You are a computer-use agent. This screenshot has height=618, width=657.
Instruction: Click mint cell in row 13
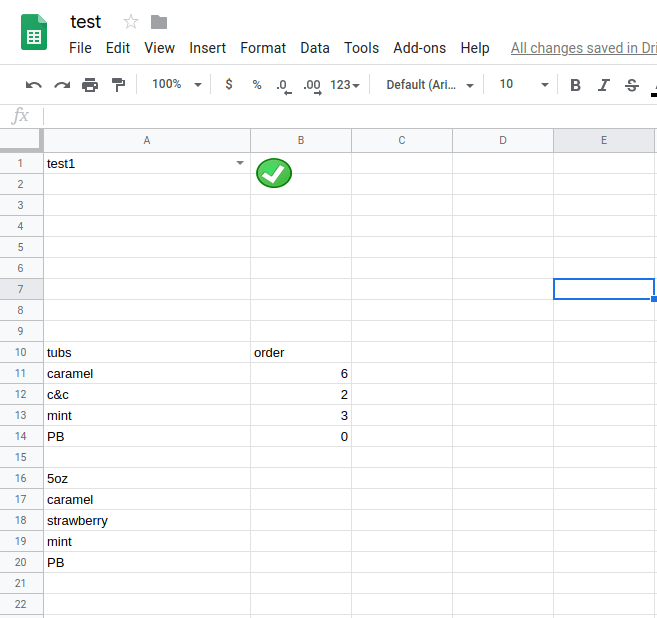click(147, 415)
